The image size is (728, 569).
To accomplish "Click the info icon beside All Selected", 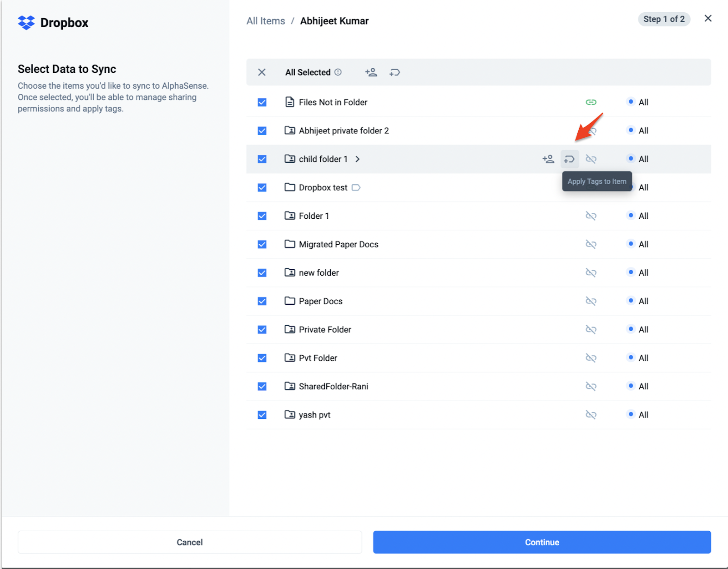I will (338, 72).
